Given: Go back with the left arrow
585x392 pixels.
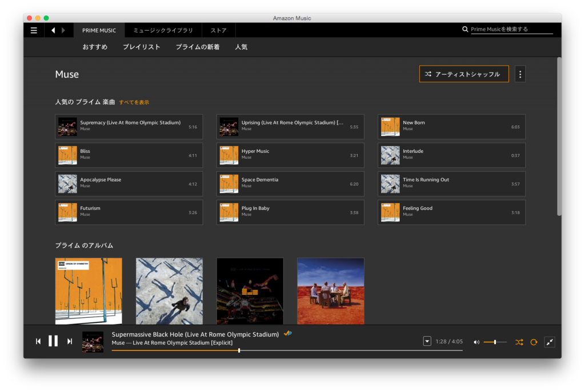Looking at the screenshot, I should click(x=53, y=30).
